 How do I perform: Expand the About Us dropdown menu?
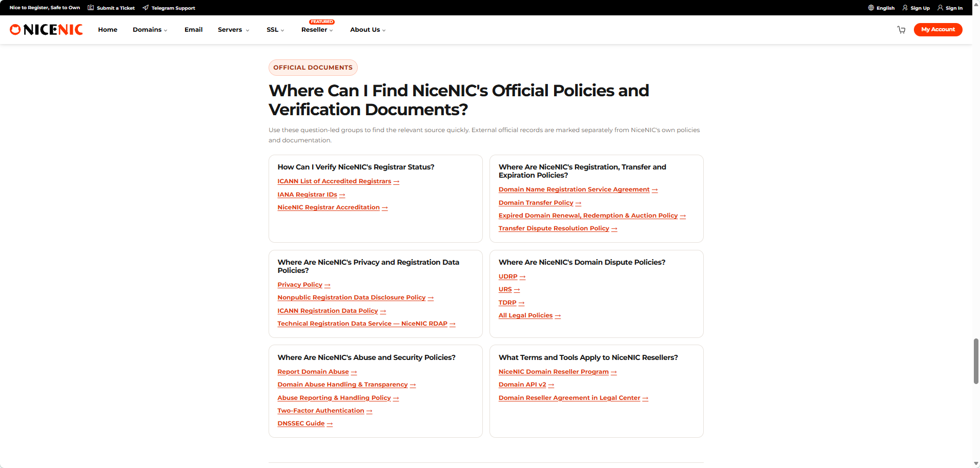pyautogui.click(x=368, y=30)
